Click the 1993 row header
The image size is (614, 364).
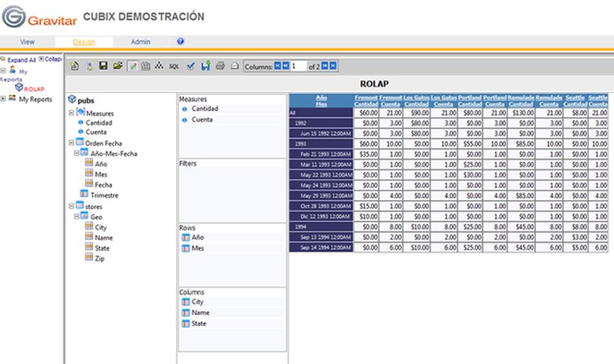tap(321, 144)
